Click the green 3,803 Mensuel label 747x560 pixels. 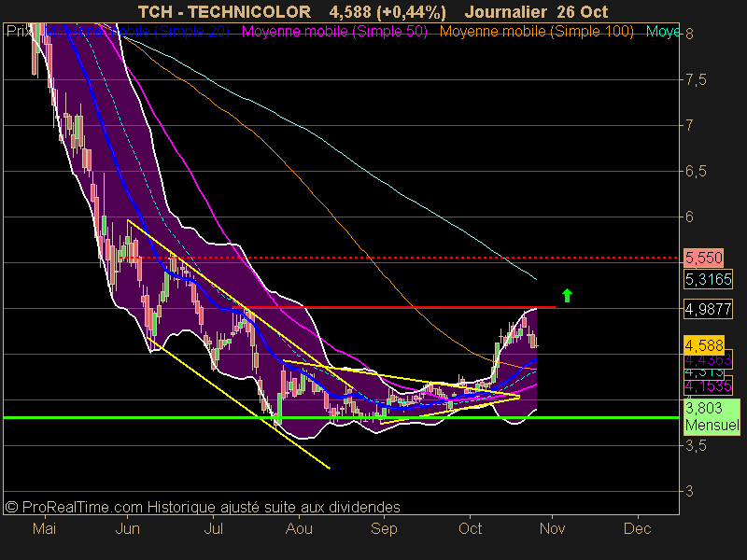point(712,416)
